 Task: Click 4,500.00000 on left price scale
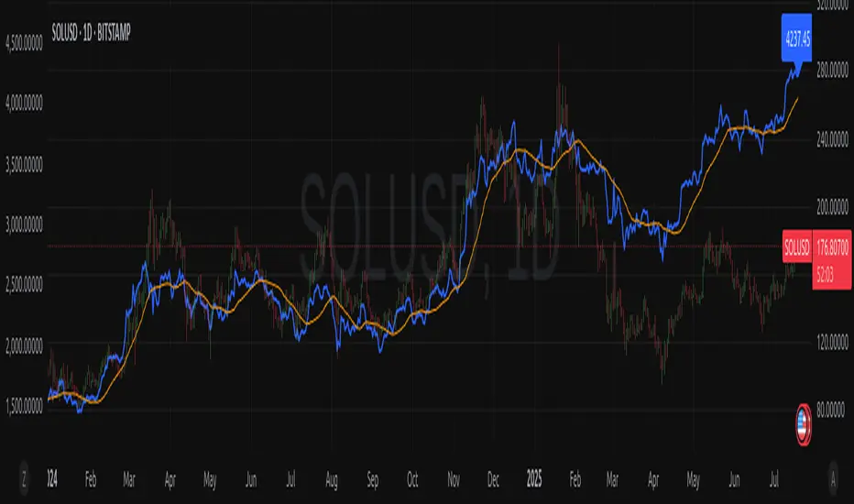(24, 44)
